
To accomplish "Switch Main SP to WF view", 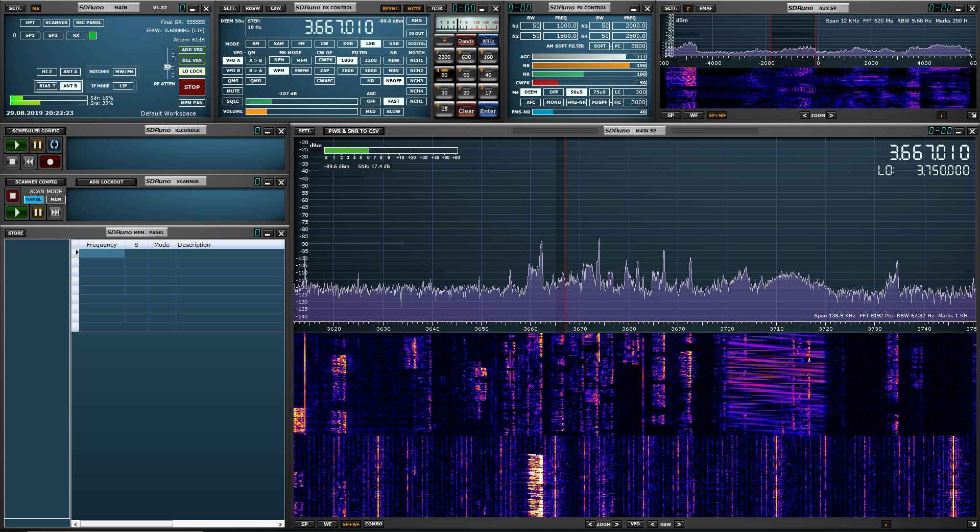I will 328,524.
